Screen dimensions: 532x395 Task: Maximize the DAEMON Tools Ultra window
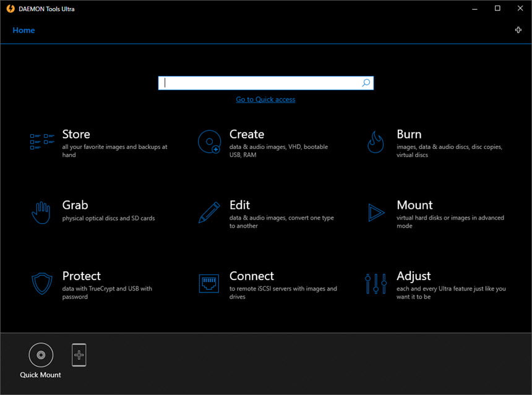[497, 9]
